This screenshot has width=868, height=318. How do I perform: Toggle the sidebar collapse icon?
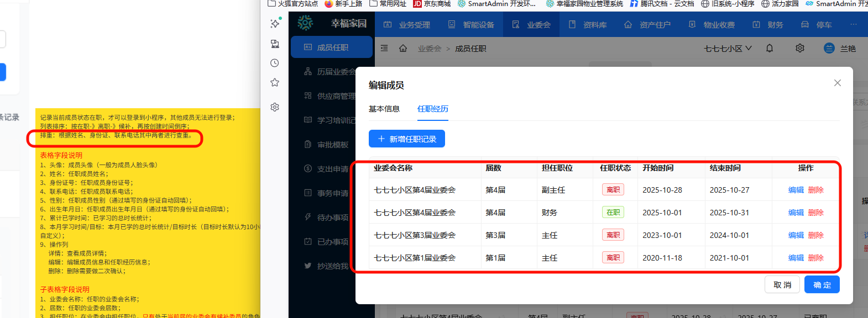point(384,49)
